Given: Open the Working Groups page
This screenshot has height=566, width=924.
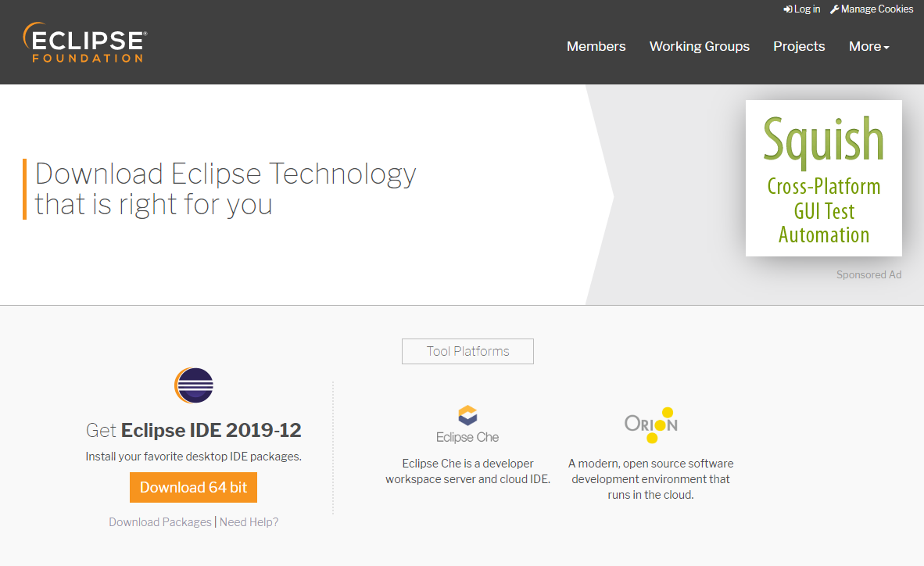Looking at the screenshot, I should pos(700,46).
